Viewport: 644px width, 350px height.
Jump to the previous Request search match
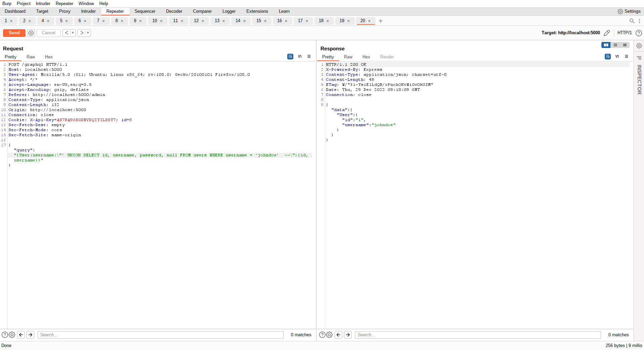click(21, 335)
